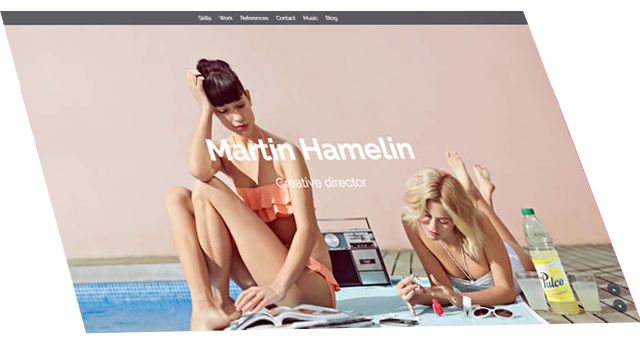Viewport: 640px width, 360px height.
Task: Click the boombox radio in the hero image
Action: click(x=353, y=252)
